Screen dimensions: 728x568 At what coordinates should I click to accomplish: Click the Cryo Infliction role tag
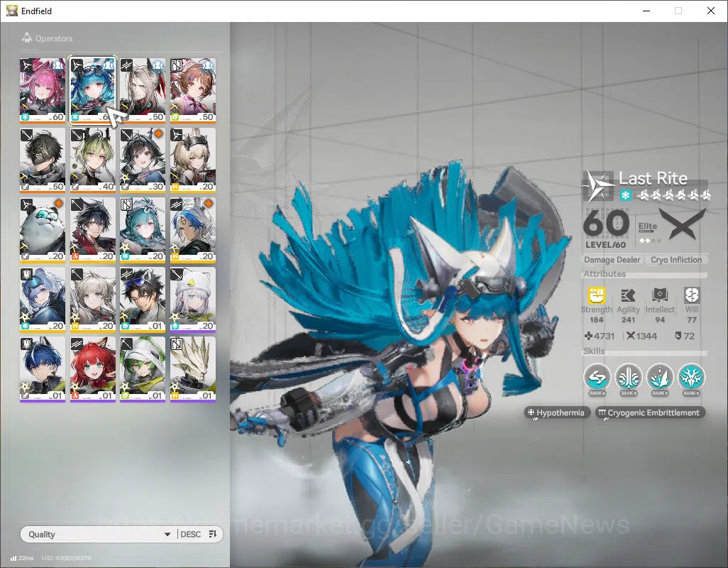point(676,260)
